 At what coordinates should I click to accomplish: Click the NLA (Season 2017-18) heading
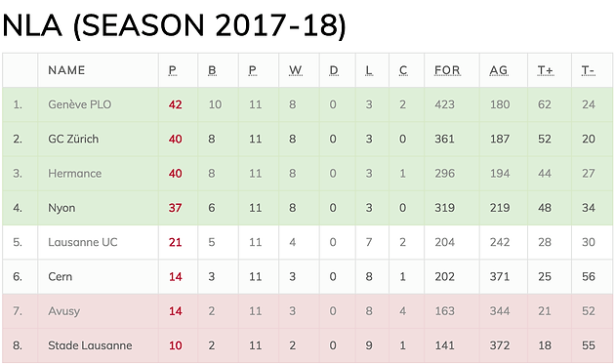click(x=174, y=25)
